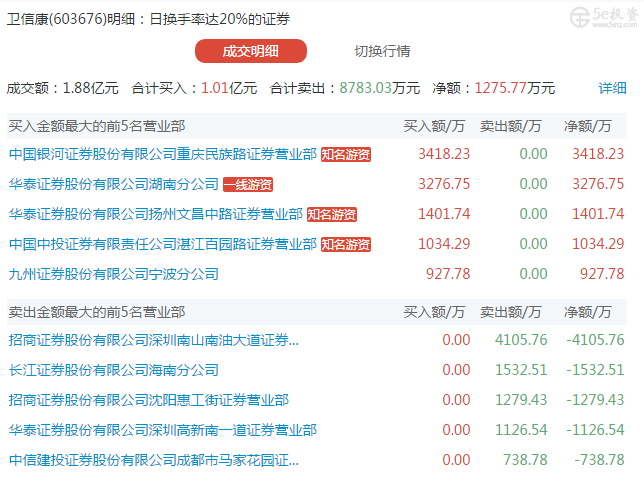Click 知名游资 badge beside 中国中投证券
Viewport: 644px width, 481px height.
346,244
